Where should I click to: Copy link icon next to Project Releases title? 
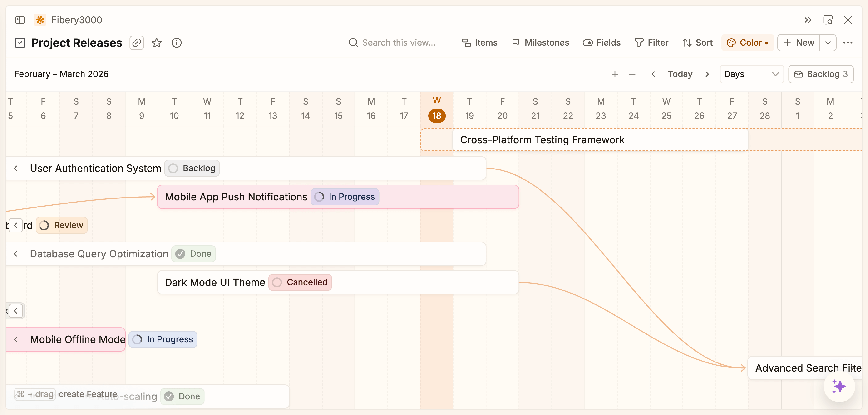(x=137, y=43)
